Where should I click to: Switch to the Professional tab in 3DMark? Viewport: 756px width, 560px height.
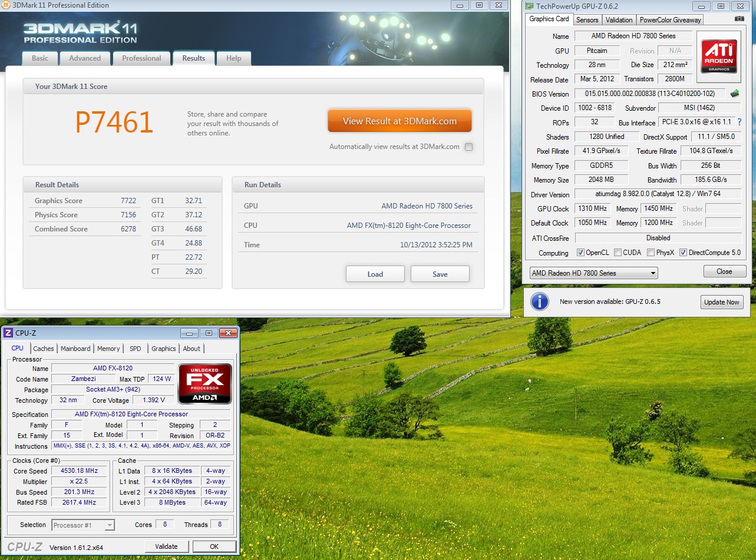pos(141,58)
